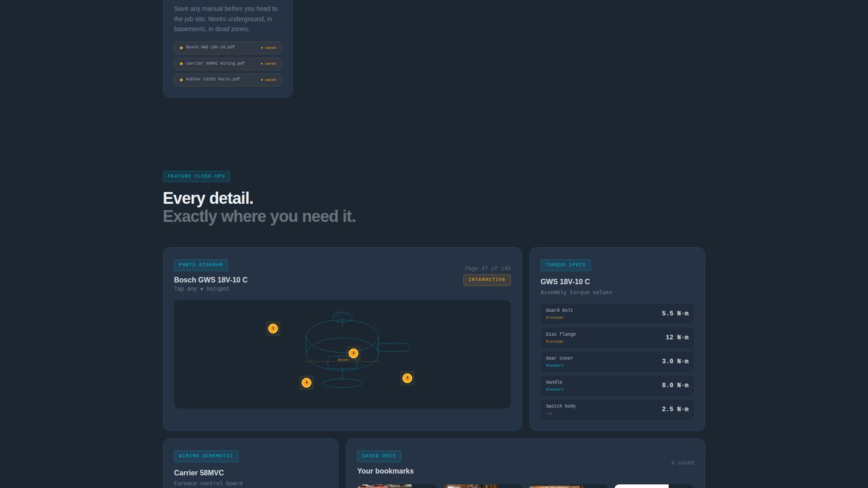
Task: Click the 5.5 N·m value
Action: coord(675,314)
